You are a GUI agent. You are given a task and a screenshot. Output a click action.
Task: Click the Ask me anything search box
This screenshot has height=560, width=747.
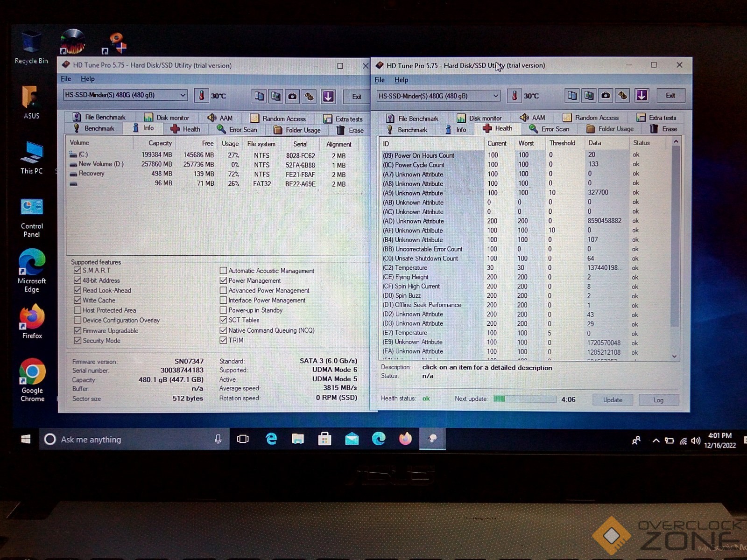click(134, 439)
